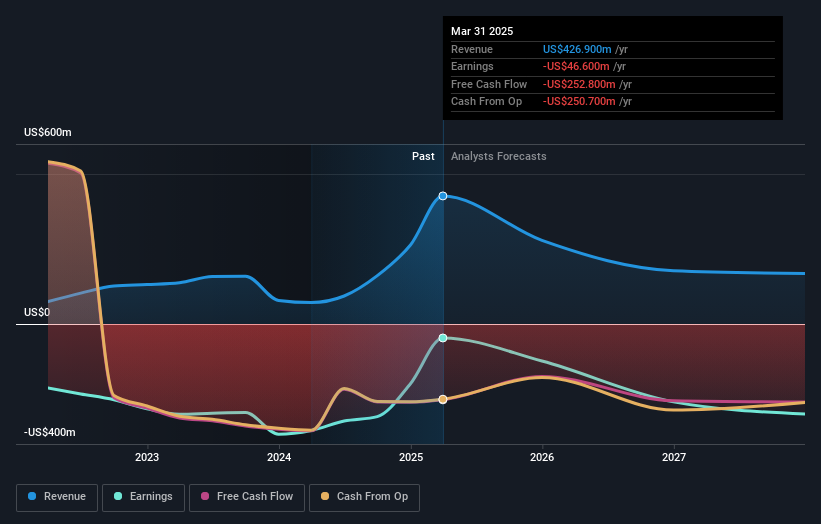Click the -US$252.800m free cash flow value
The width and height of the screenshot is (821, 524).
tap(579, 84)
